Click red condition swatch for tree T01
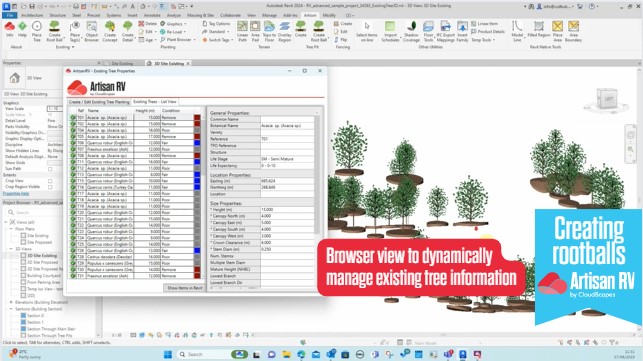 (x=197, y=117)
